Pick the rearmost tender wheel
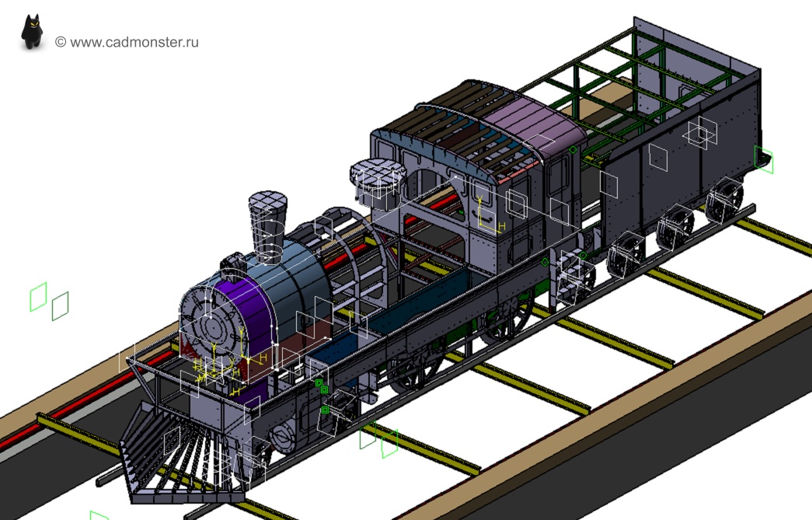The width and height of the screenshot is (812, 520). [724, 201]
